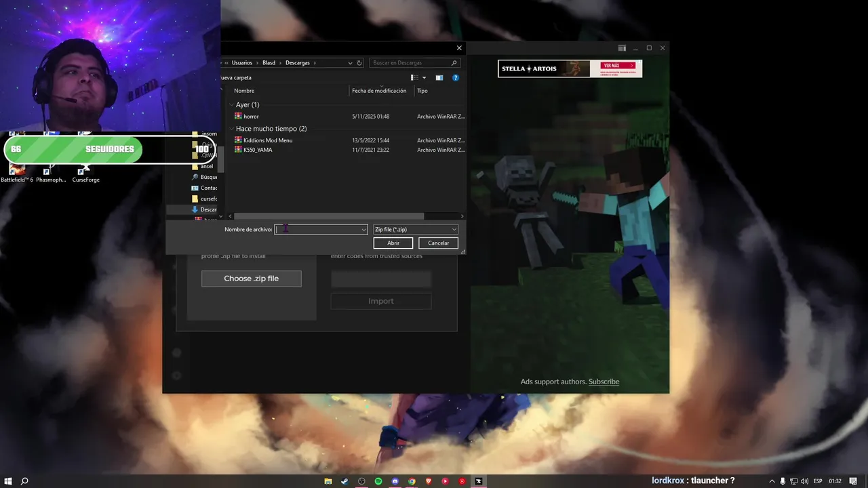This screenshot has height=488, width=868.
Task: Show hidden system tray icons
Action: pos(772,481)
